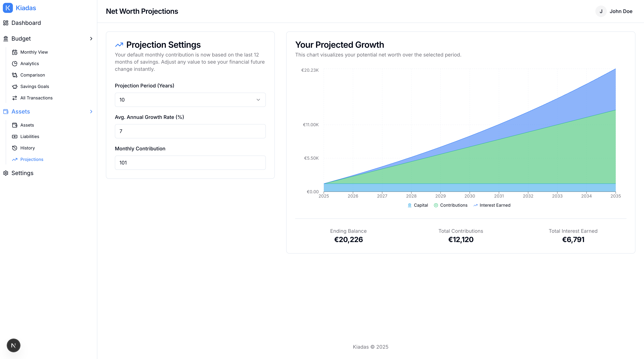Viewport: 644px width, 359px height.
Task: Click the Kiadas logo icon
Action: tap(8, 8)
